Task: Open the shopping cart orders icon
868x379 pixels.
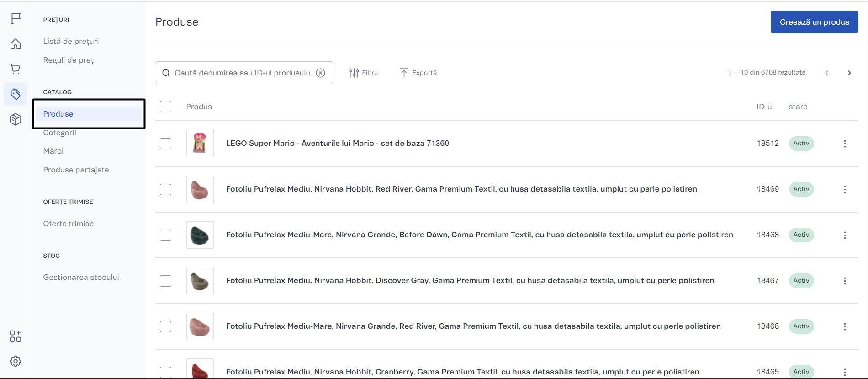Action: coord(16,69)
